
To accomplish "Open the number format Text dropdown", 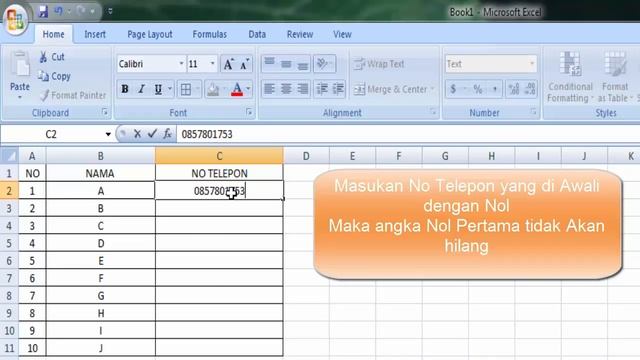I will pyautogui.click(x=532, y=64).
